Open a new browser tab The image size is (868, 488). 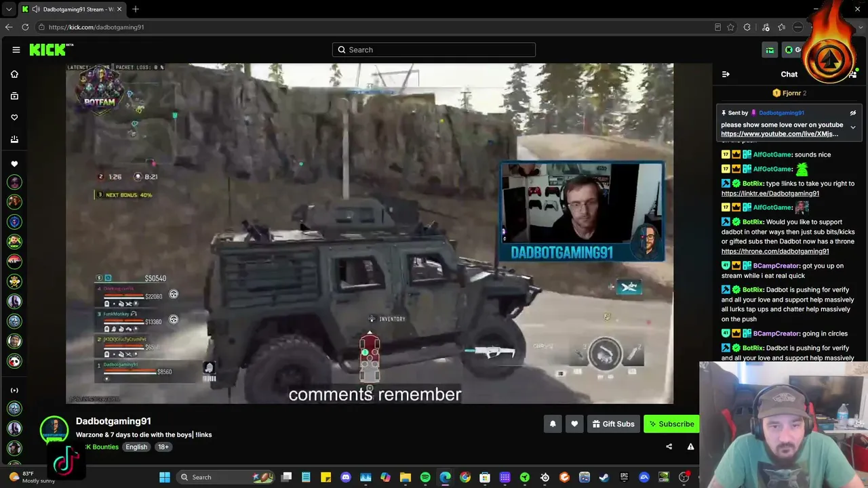[136, 9]
